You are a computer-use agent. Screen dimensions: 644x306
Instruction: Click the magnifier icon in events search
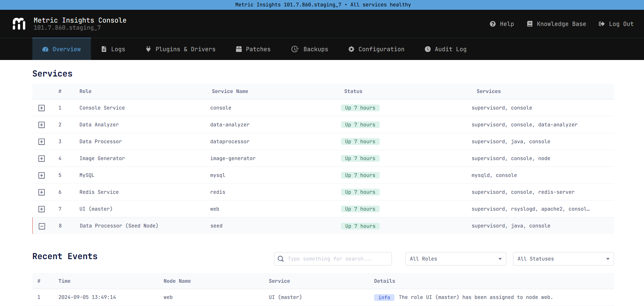tap(280, 259)
